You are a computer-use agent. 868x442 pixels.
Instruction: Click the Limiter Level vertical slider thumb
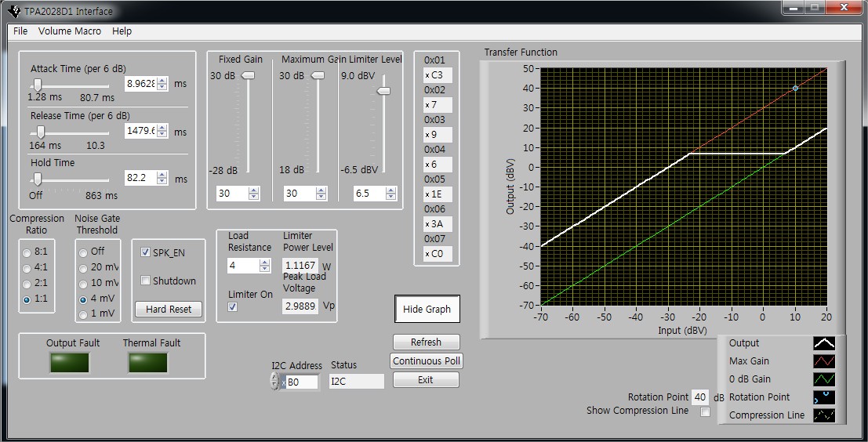[383, 91]
